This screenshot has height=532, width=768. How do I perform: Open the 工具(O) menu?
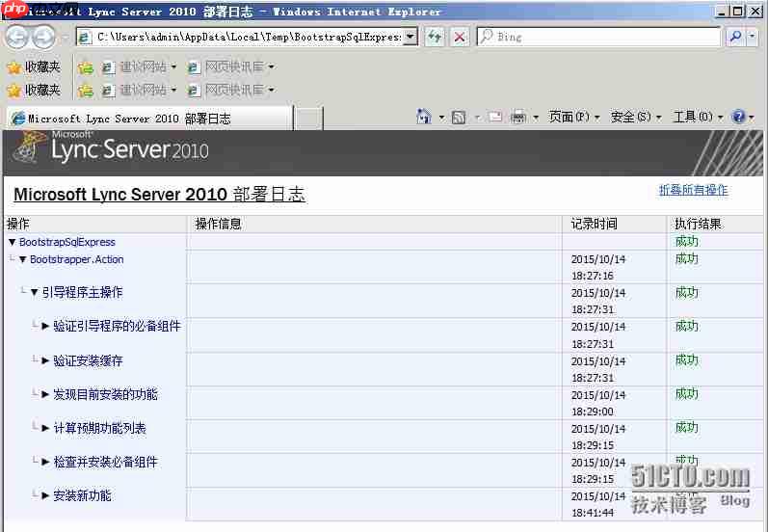(698, 117)
